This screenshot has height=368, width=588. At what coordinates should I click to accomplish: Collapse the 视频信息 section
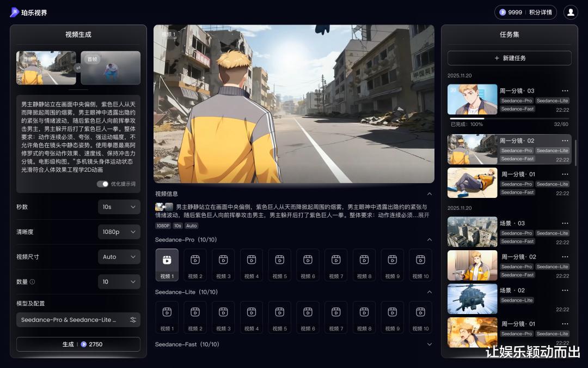point(430,194)
